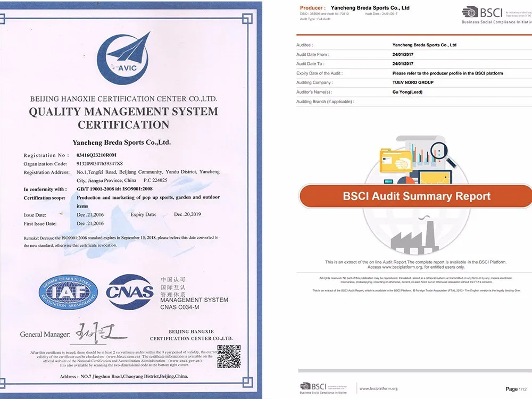Screen dimensions: 532x399
Task: Click auditing company TUEV NORD GROUP
Action: [413, 82]
